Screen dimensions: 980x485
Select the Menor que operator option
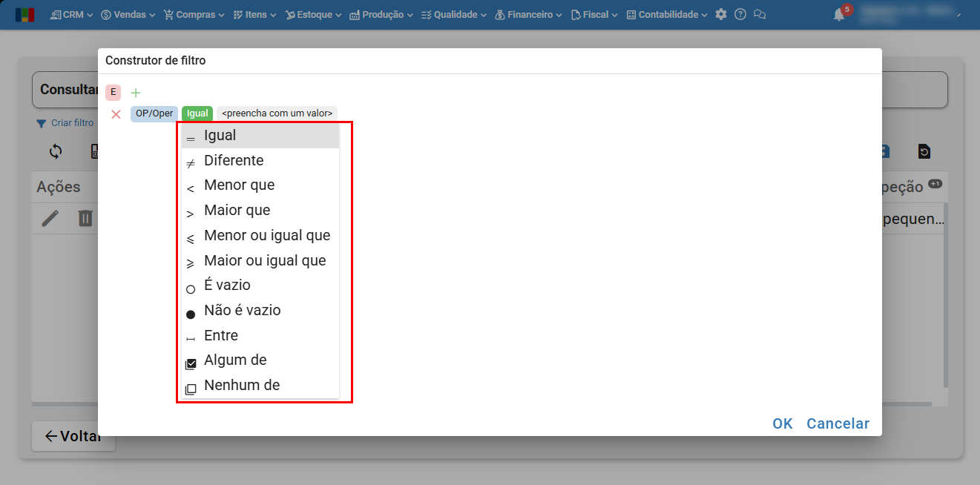260,185
